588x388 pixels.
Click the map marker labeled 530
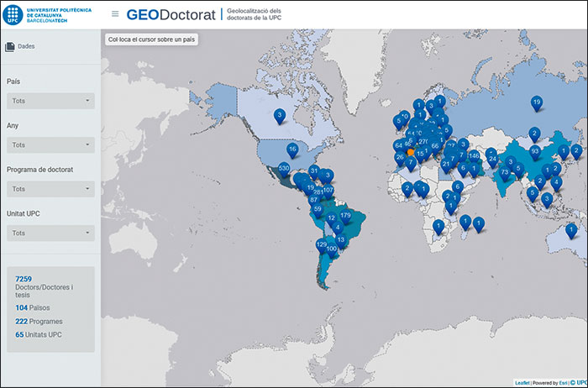(284, 169)
